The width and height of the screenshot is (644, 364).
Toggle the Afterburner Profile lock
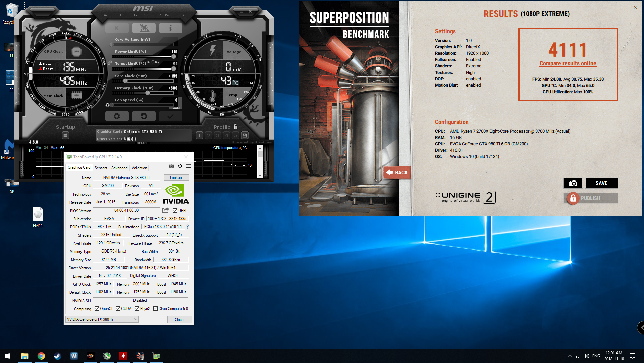click(x=235, y=127)
